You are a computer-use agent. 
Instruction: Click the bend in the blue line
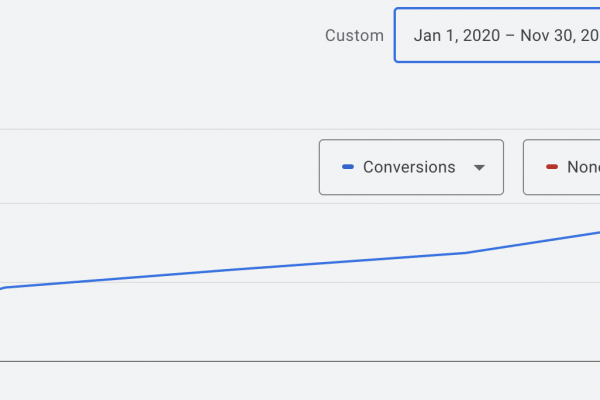[x=465, y=252]
